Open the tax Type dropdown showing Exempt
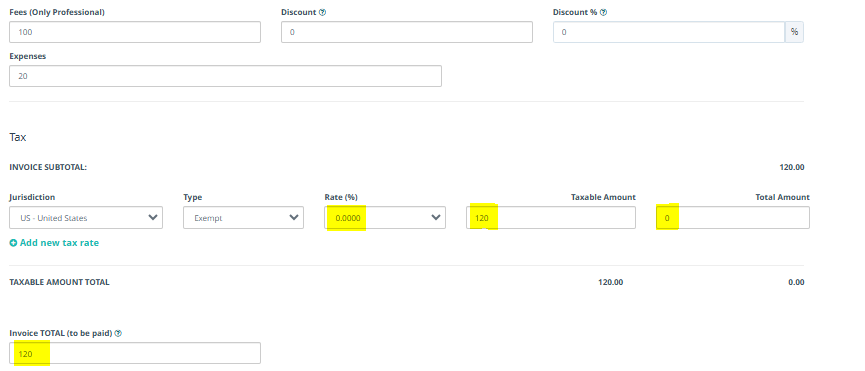Screen dimensions: 865x371 click(x=243, y=218)
